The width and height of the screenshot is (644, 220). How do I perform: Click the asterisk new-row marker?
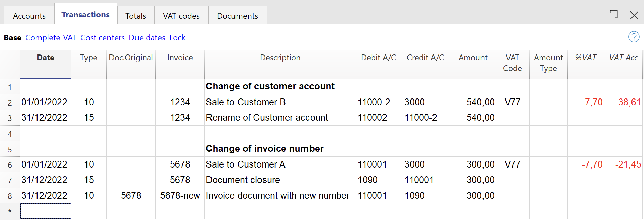tap(10, 211)
